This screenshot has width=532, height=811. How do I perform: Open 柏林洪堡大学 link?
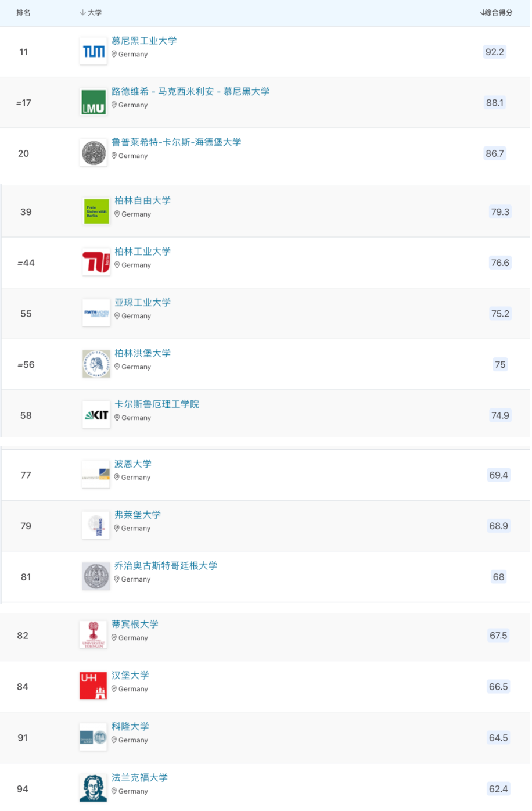(143, 353)
